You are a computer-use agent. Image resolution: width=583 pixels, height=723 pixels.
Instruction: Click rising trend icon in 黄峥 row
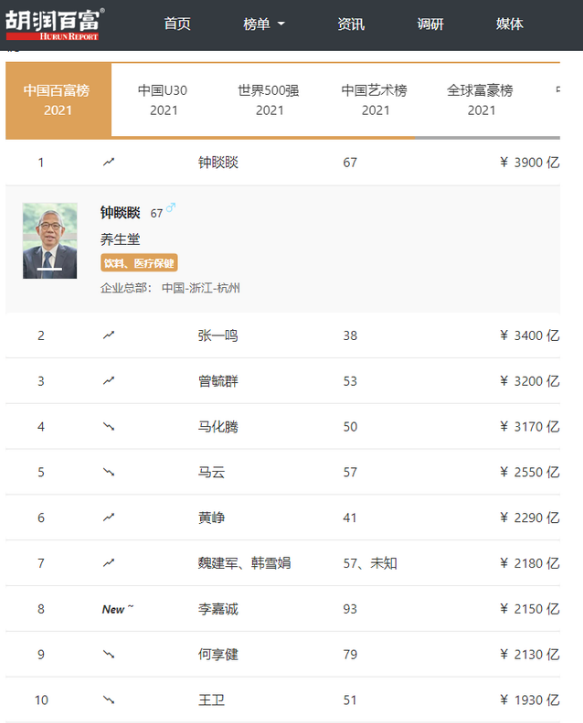pos(108,517)
